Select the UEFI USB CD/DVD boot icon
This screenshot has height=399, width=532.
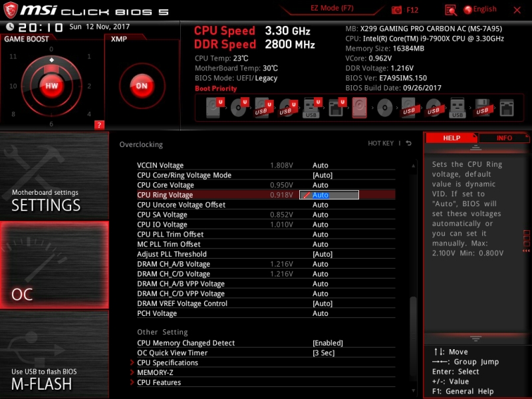[288, 108]
